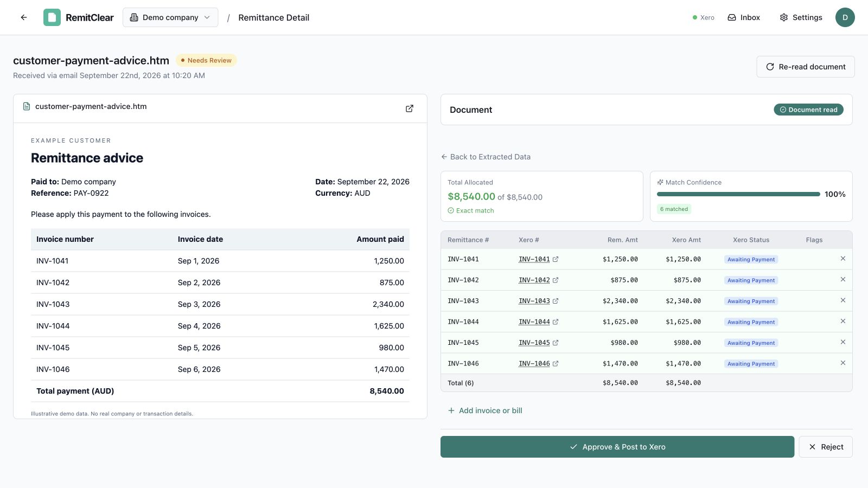
Task: Reject the remittance
Action: [x=826, y=447]
